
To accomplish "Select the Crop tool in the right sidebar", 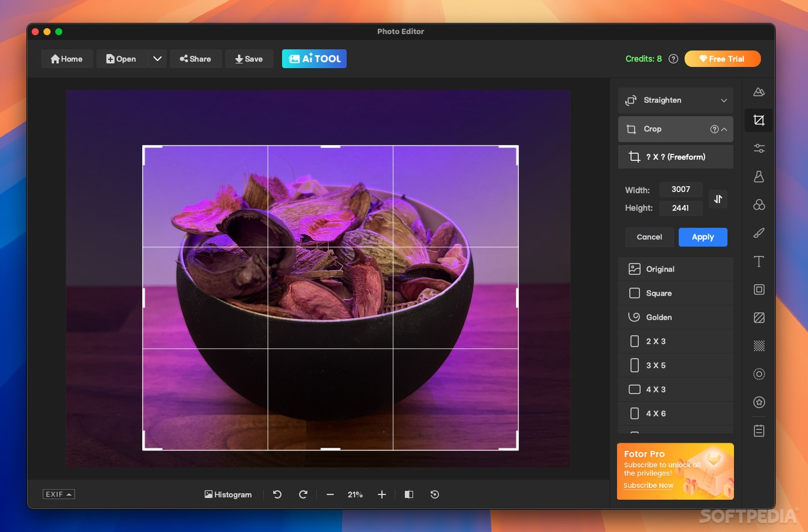I will (758, 120).
